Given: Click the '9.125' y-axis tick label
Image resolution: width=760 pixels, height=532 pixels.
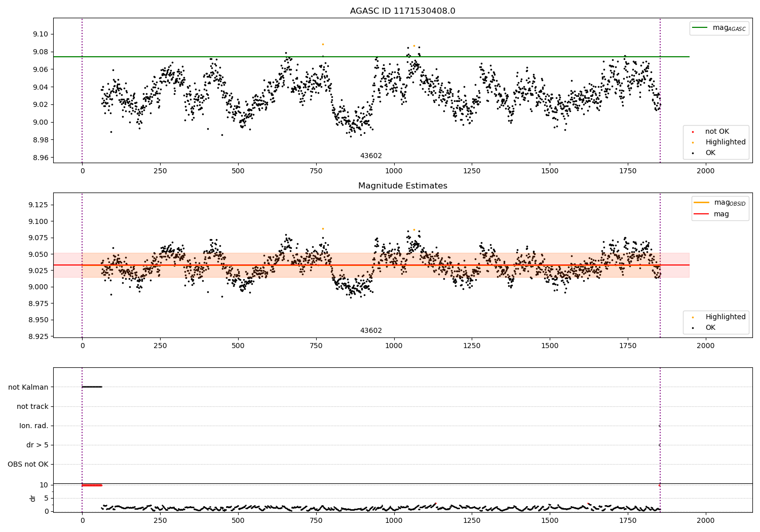Looking at the screenshot, I should coord(39,205).
